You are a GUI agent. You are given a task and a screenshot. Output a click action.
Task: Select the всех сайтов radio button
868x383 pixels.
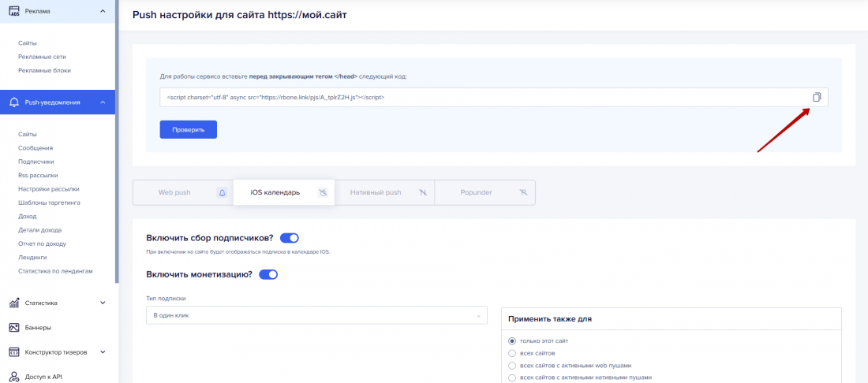pyautogui.click(x=512, y=353)
